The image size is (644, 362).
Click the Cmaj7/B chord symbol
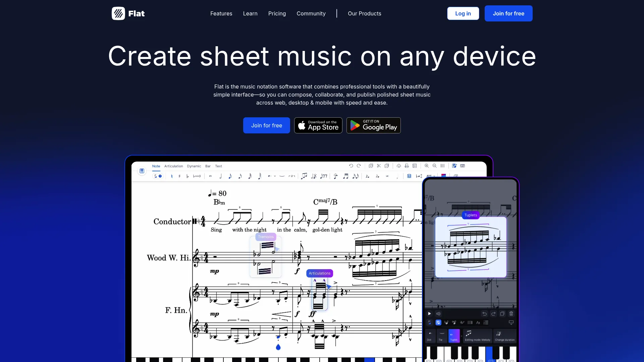[325, 201]
